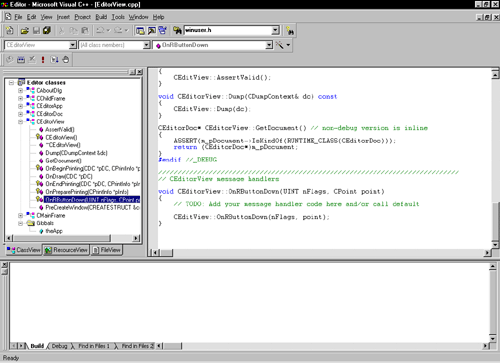Open the WizardBar actions dropdown arrow
This screenshot has height=363, width=500.
pos(288,45)
